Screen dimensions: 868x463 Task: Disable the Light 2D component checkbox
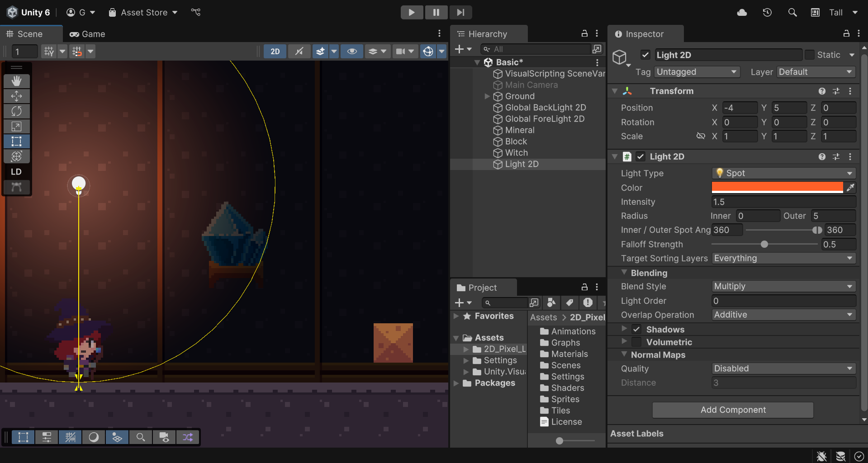pyautogui.click(x=640, y=157)
